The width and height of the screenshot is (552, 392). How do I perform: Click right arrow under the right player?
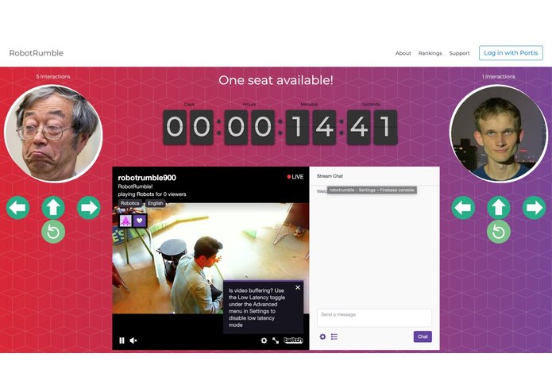[534, 208]
